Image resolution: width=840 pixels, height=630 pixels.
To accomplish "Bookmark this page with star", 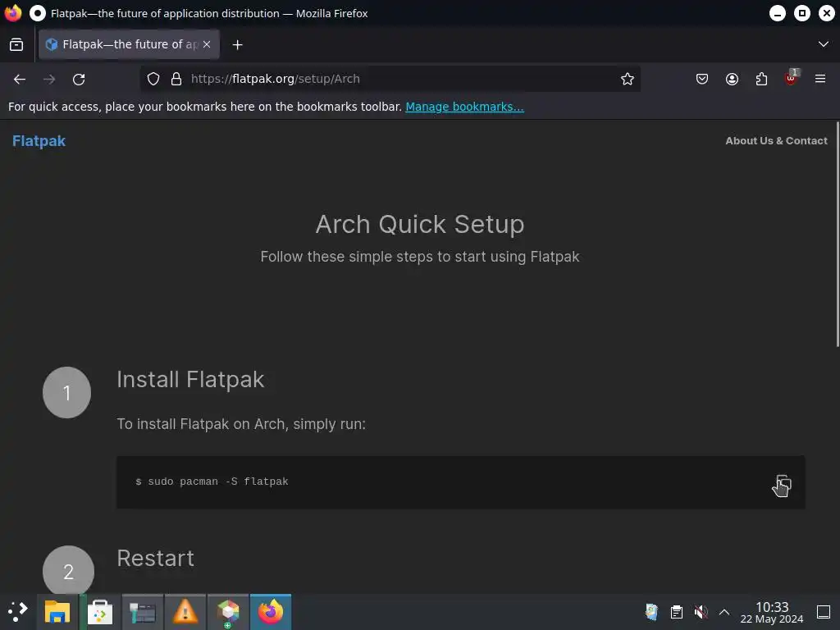I will pyautogui.click(x=628, y=79).
